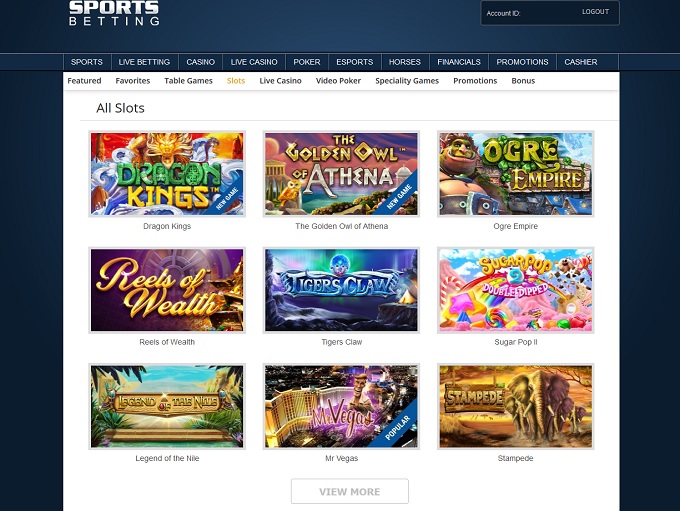The width and height of the screenshot is (680, 511).
Task: Open the Tigers Claw slot game
Action: [341, 290]
